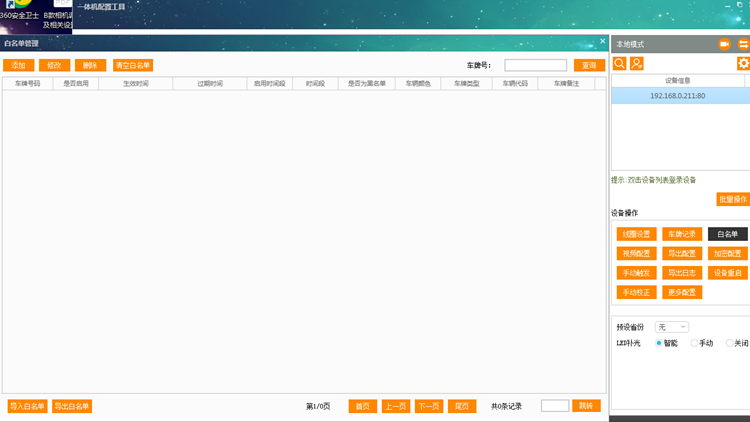The width and height of the screenshot is (750, 422).
Task: Click the 修改 button
Action: coord(55,65)
